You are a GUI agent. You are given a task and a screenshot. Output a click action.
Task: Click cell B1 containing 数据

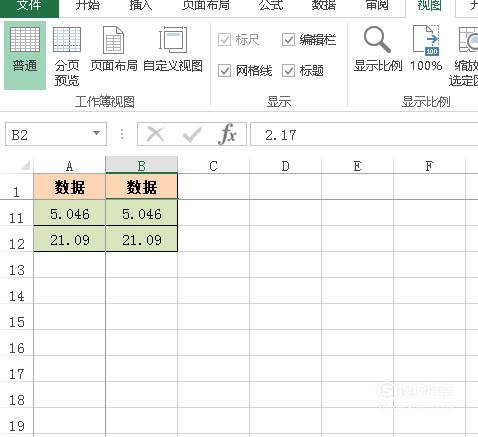tap(142, 187)
